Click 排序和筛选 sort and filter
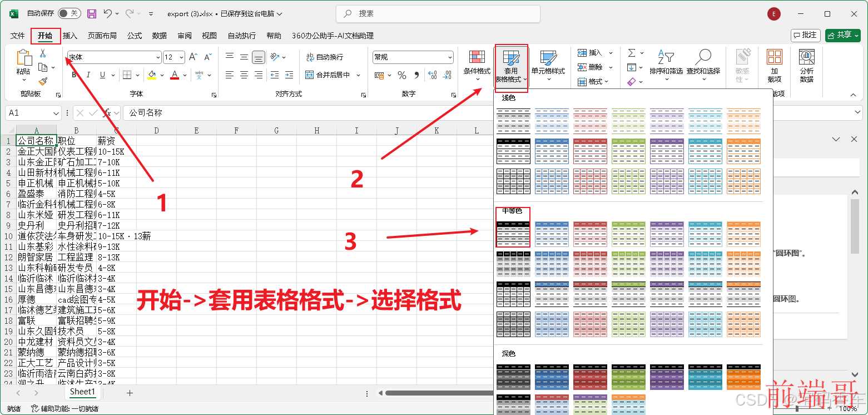Screen dimensions: 868x415 click(666, 66)
